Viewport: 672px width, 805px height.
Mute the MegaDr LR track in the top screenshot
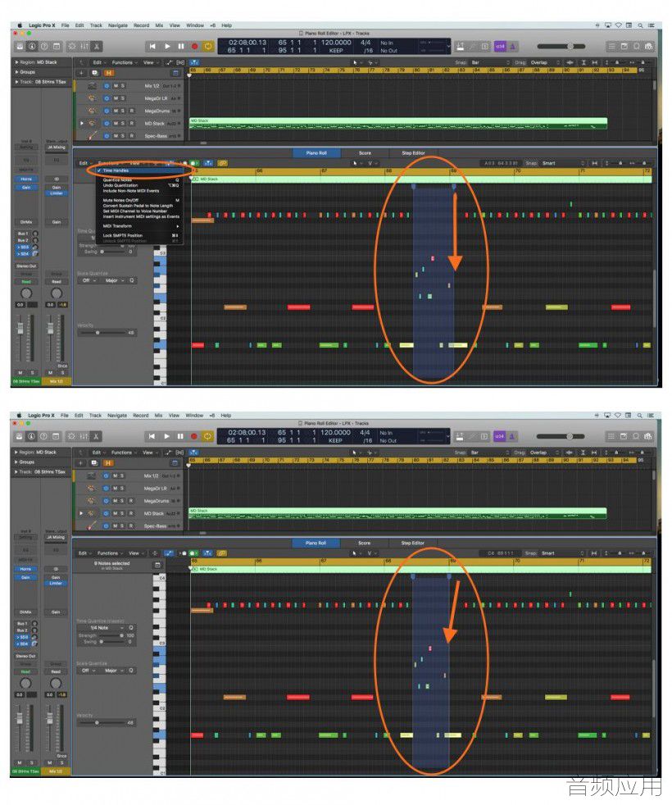(x=116, y=98)
